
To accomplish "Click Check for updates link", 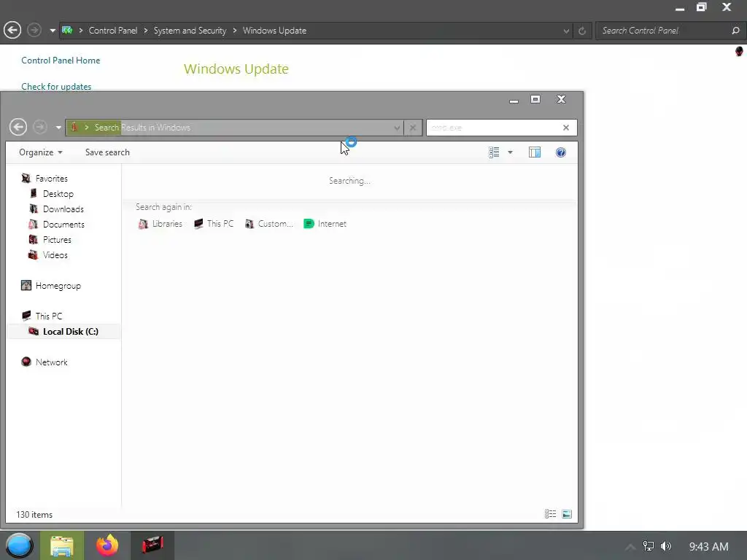I will coord(56,87).
